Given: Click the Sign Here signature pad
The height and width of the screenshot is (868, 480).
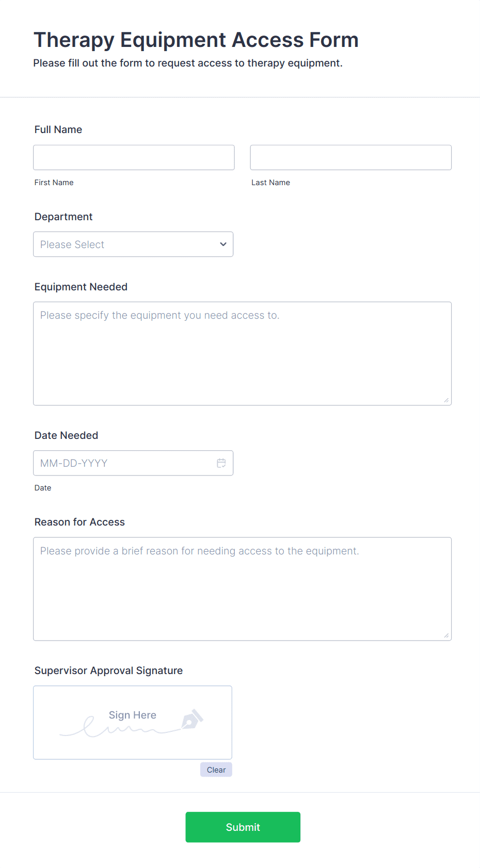Looking at the screenshot, I should coord(133,723).
